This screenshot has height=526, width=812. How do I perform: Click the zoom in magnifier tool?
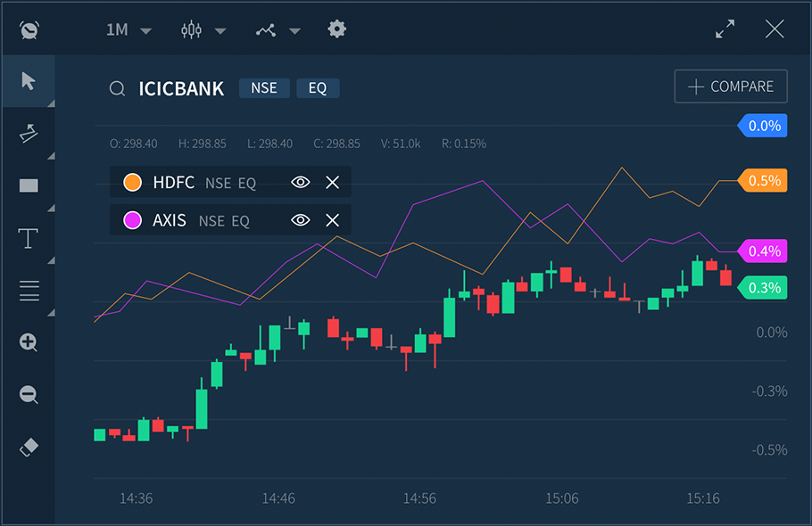[28, 342]
